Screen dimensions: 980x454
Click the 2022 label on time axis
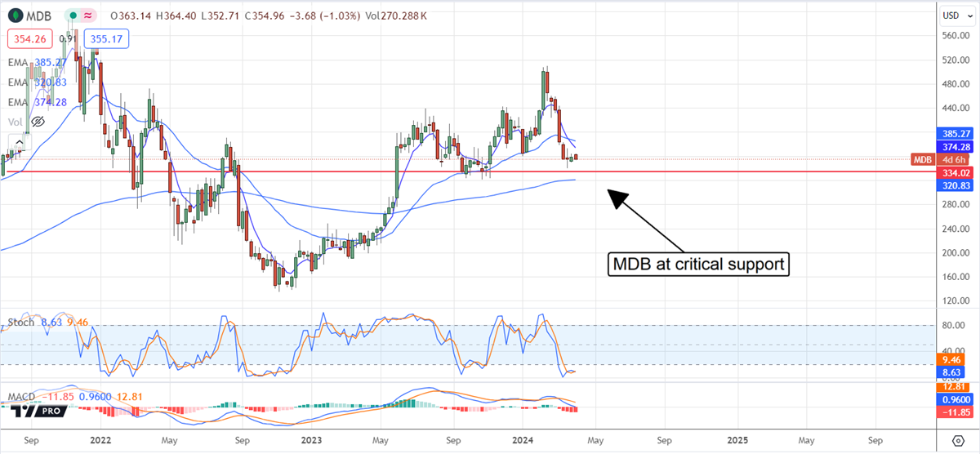click(x=100, y=439)
